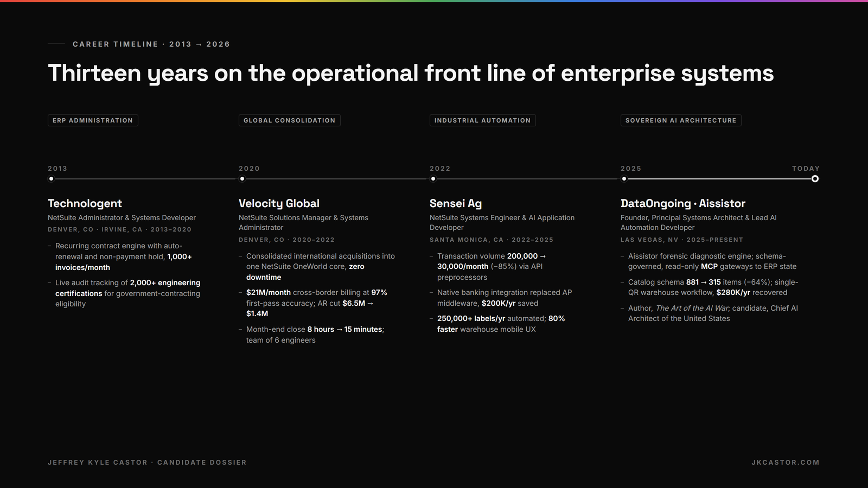This screenshot has width=868, height=488.
Task: Click the 2013 timeline marker dot
Action: [51, 178]
